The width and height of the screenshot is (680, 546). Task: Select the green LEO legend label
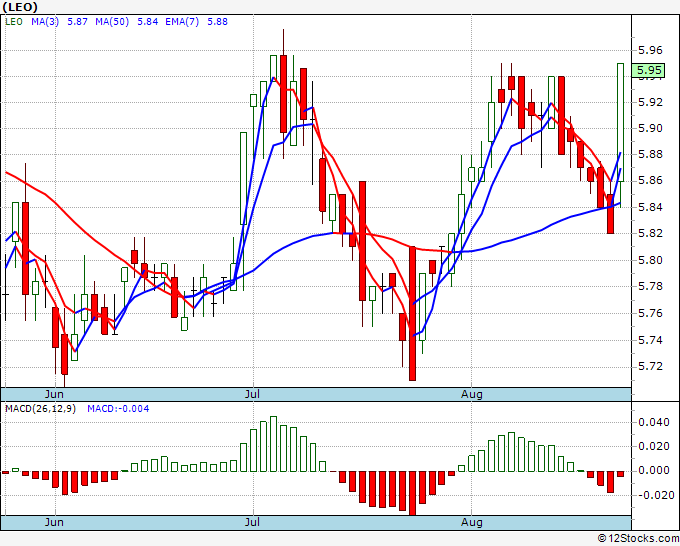tap(14, 22)
